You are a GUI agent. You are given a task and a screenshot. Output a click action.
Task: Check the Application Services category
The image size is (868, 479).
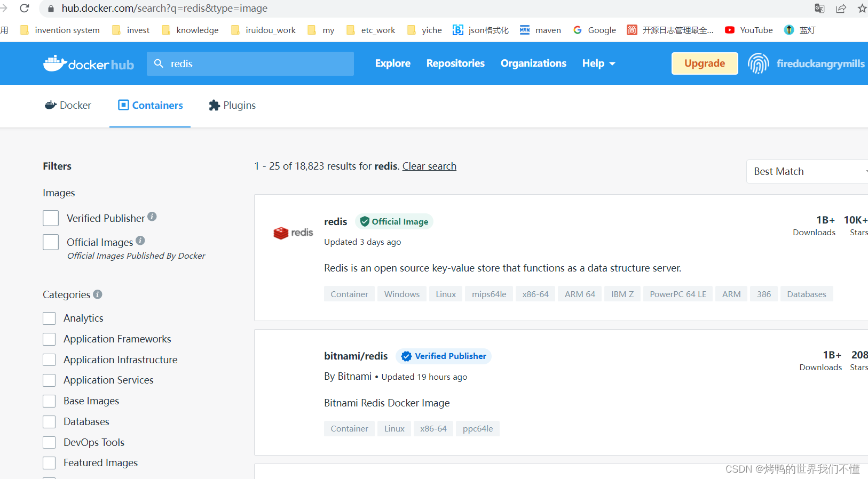pos(49,380)
